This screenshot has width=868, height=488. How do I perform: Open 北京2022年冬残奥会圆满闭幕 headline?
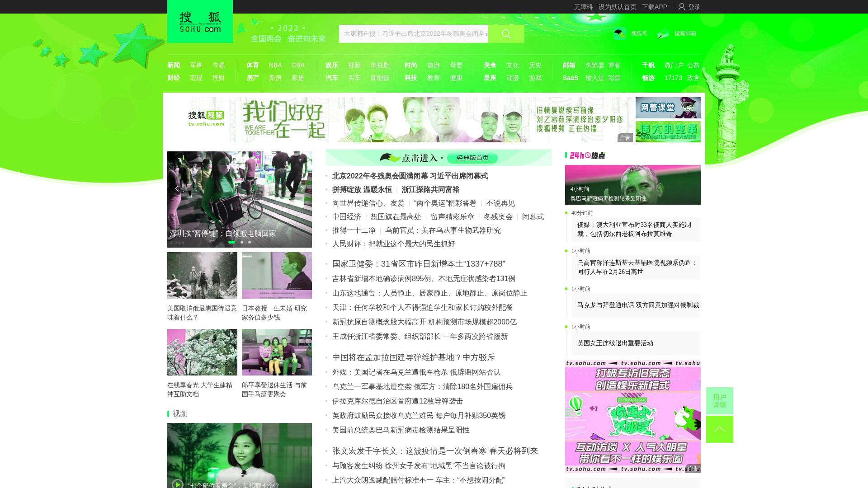coord(410,176)
